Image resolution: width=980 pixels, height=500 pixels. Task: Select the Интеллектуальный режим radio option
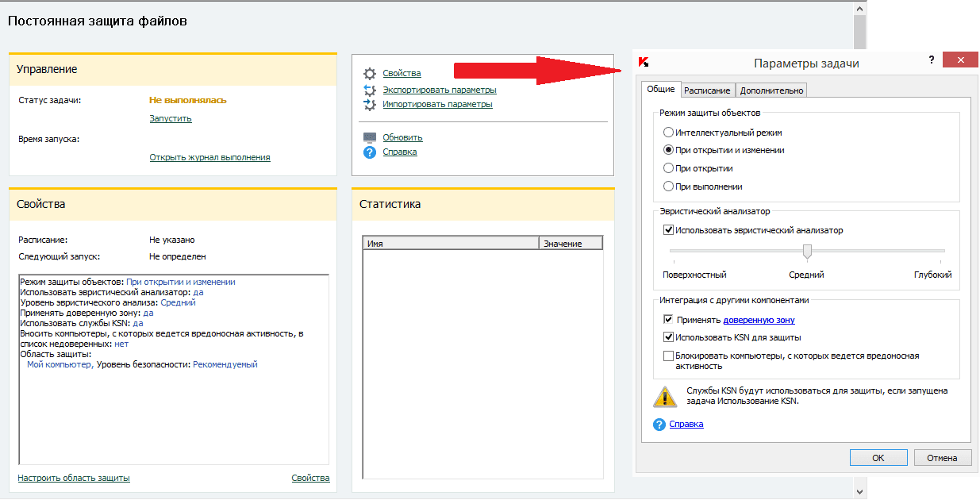(x=668, y=133)
